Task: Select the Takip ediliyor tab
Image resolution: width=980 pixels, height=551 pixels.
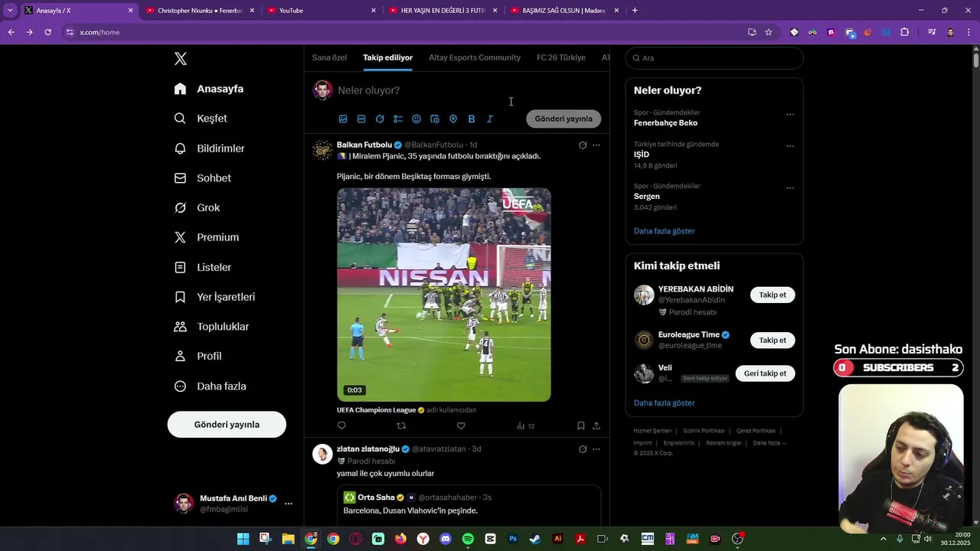Action: pyautogui.click(x=387, y=57)
